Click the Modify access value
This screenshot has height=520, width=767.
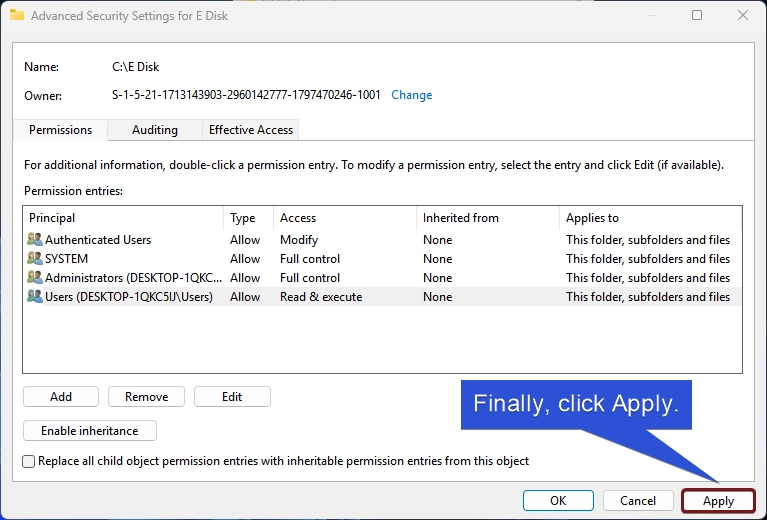click(x=299, y=240)
